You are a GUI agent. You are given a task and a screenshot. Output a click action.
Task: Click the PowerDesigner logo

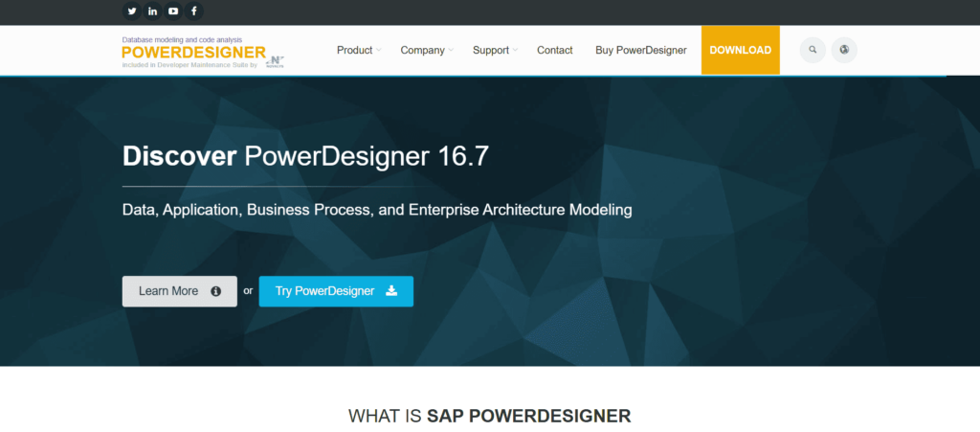coord(193,51)
